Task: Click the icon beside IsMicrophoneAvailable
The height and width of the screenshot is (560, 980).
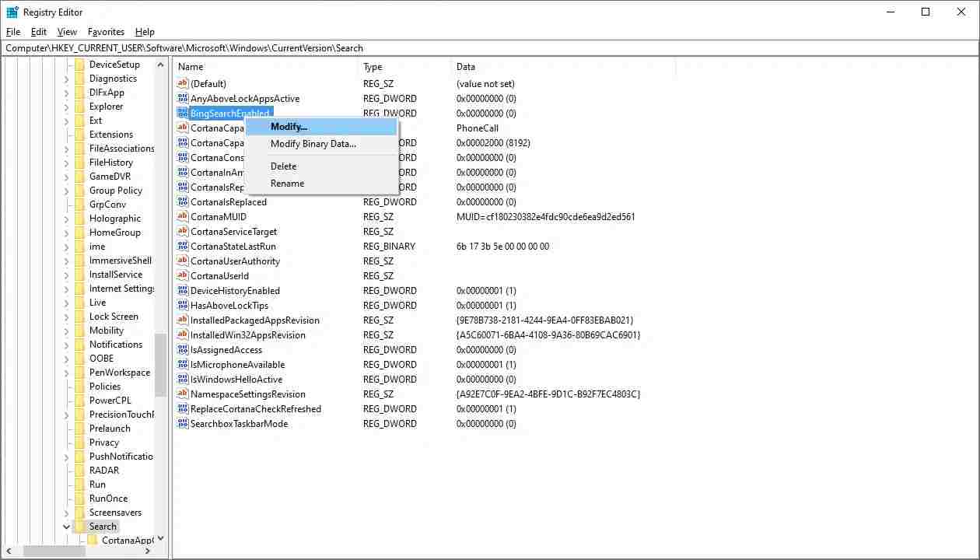Action: pyautogui.click(x=184, y=364)
